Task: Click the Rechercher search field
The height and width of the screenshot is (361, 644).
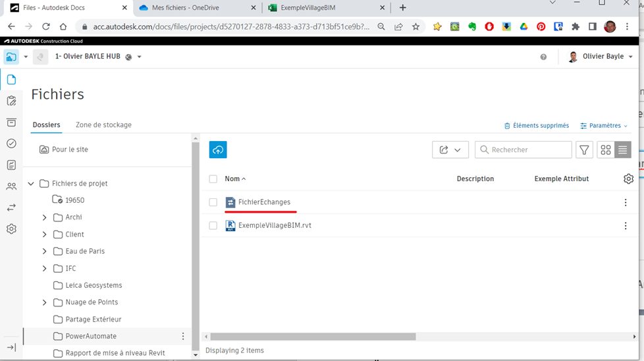Action: (x=523, y=150)
